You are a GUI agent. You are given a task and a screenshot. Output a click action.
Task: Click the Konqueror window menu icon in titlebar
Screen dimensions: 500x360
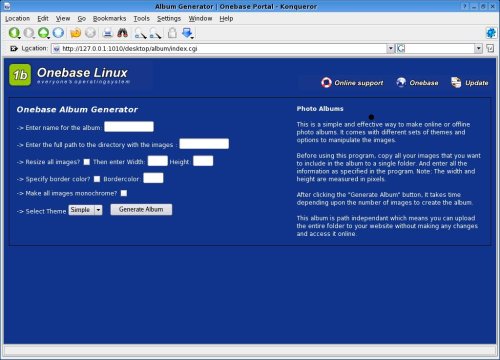[6, 6]
